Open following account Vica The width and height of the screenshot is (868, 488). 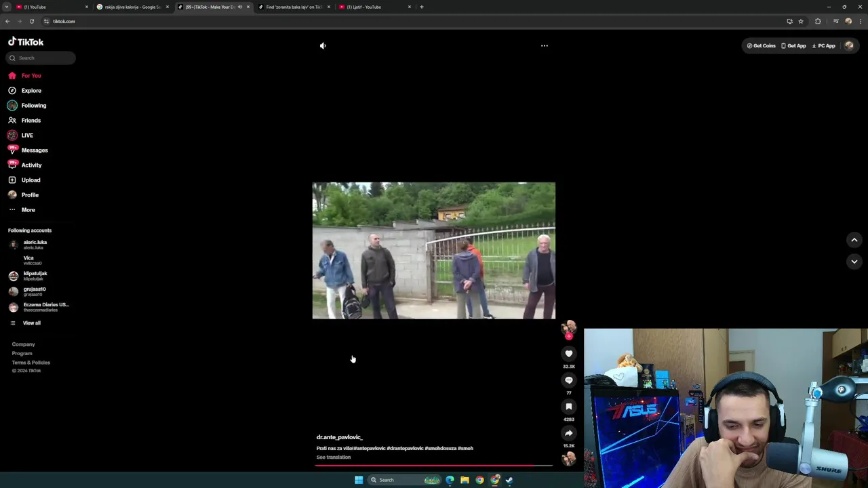(28, 260)
